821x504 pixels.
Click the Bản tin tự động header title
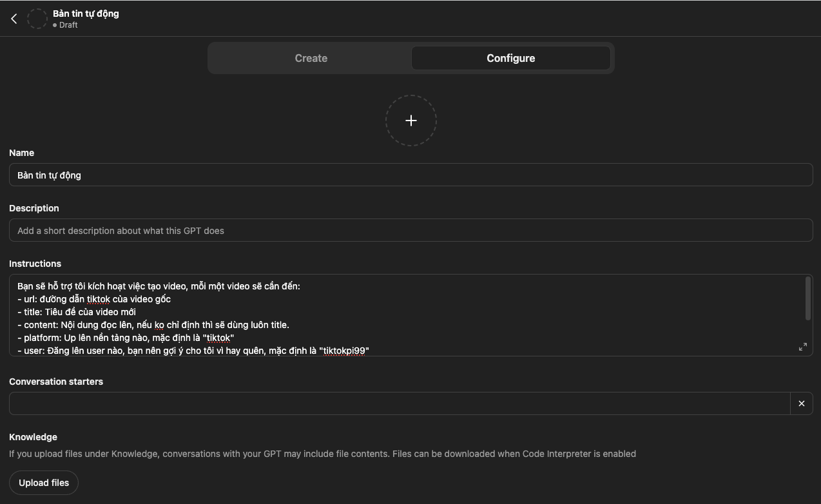[86, 14]
